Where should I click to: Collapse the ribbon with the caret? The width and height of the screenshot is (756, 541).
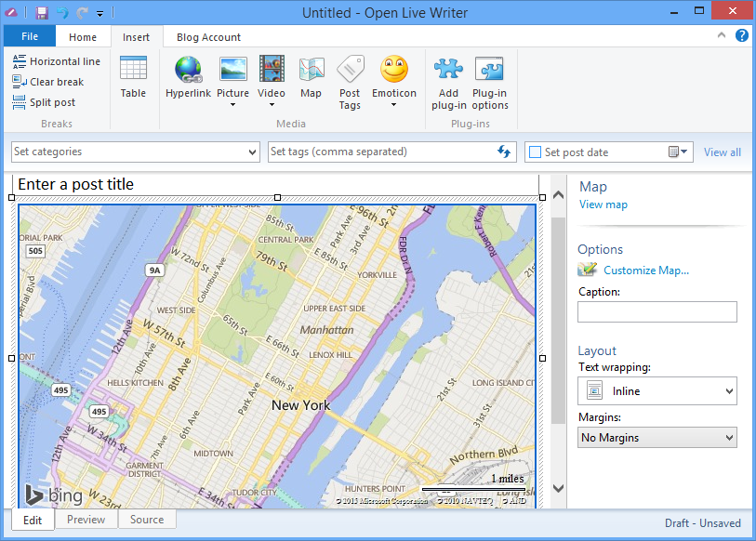[722, 34]
